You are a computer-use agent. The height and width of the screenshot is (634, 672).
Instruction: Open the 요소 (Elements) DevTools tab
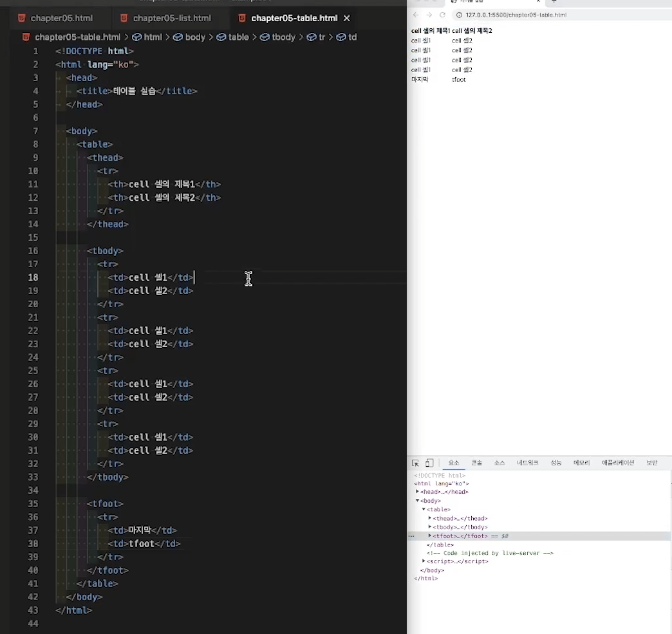(453, 463)
